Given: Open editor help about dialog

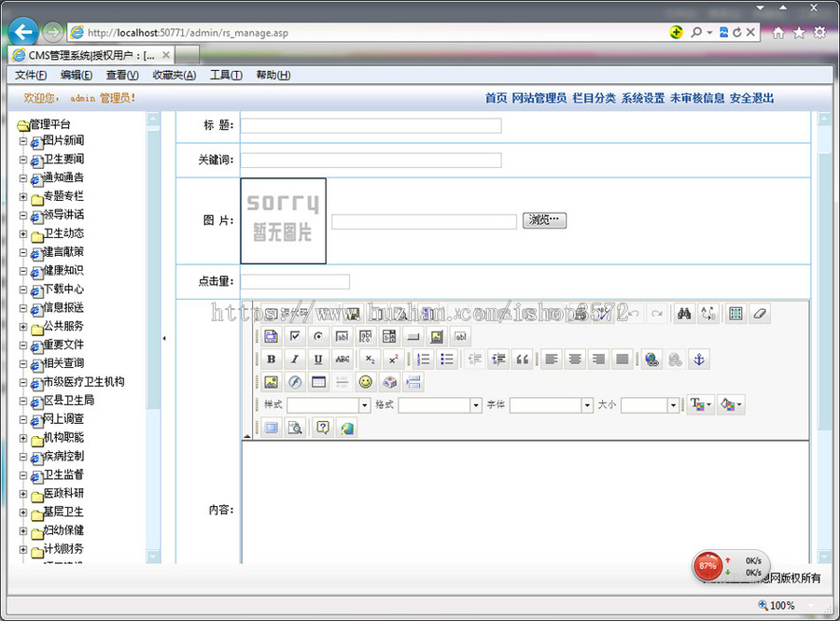Looking at the screenshot, I should pos(323,428).
